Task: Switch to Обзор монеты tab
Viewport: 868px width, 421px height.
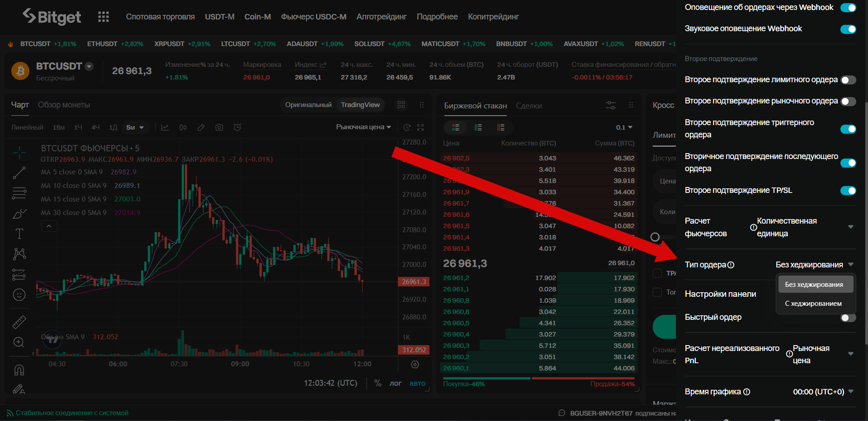Action: click(x=64, y=105)
